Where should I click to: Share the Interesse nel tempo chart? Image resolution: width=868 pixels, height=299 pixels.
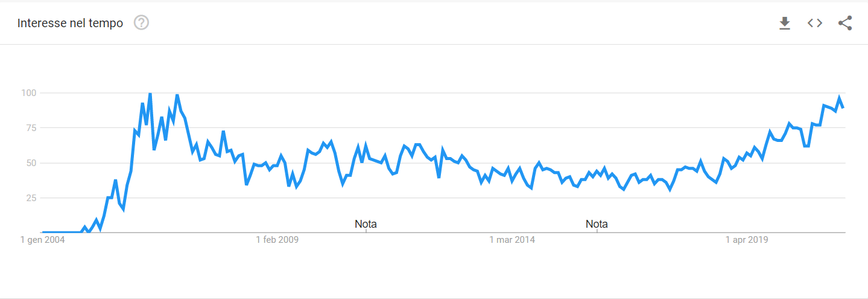(845, 23)
